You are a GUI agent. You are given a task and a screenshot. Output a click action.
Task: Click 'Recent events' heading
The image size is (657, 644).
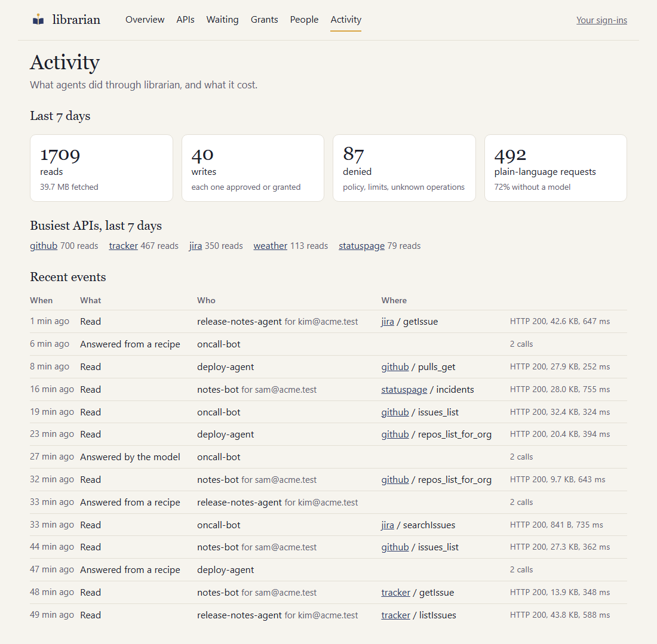point(68,277)
